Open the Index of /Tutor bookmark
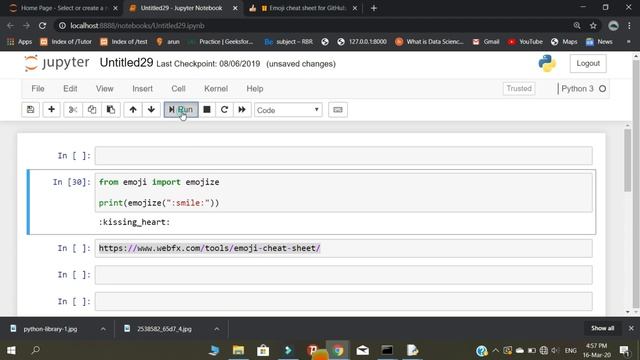640x360 pixels. point(66,42)
